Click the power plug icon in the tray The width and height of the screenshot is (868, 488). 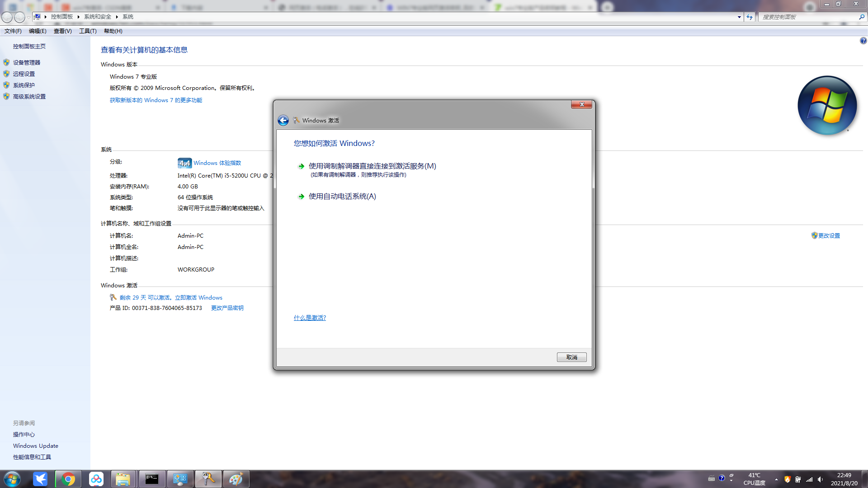(798, 479)
